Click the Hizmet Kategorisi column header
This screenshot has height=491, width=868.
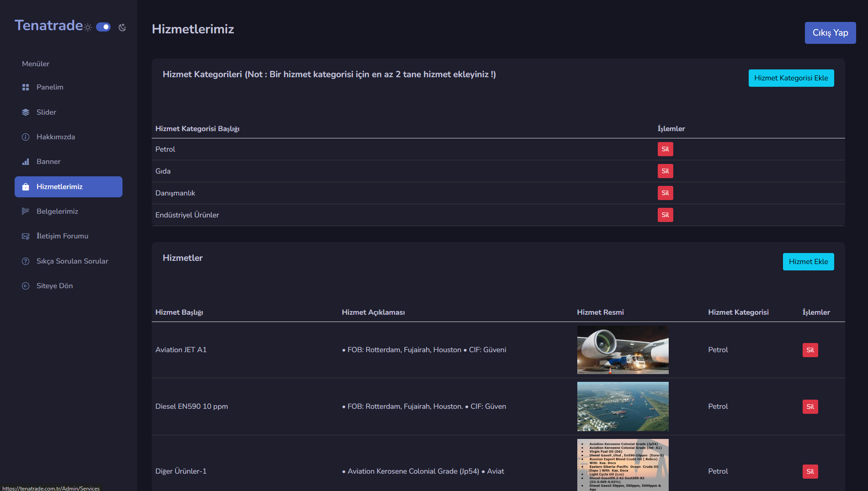738,312
